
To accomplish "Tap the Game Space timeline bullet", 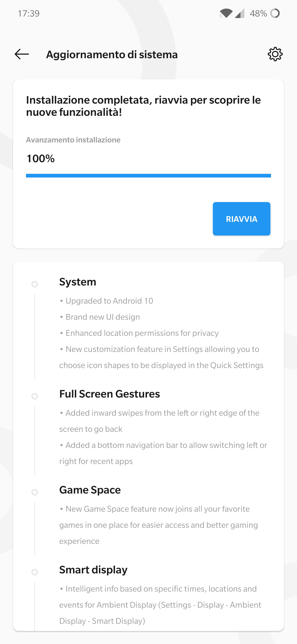I will pyautogui.click(x=35, y=492).
